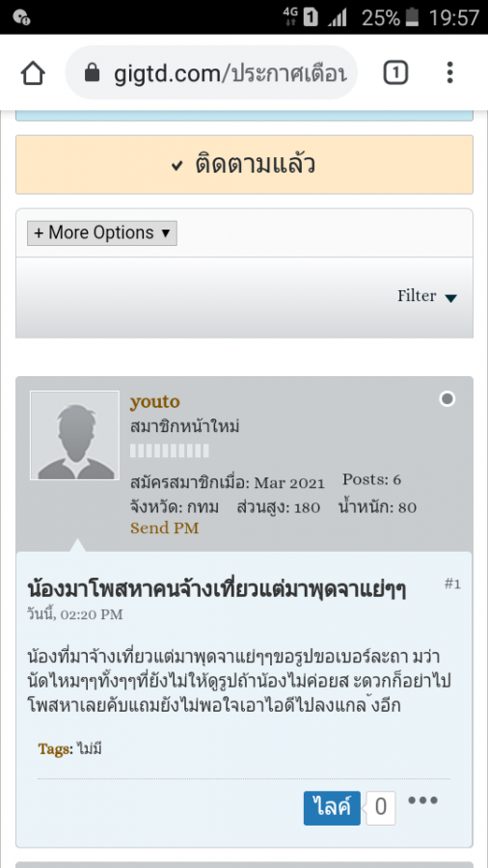Screen dimensions: 488x868
Task: Tap the gigtd.com address bar
Action: click(x=211, y=72)
